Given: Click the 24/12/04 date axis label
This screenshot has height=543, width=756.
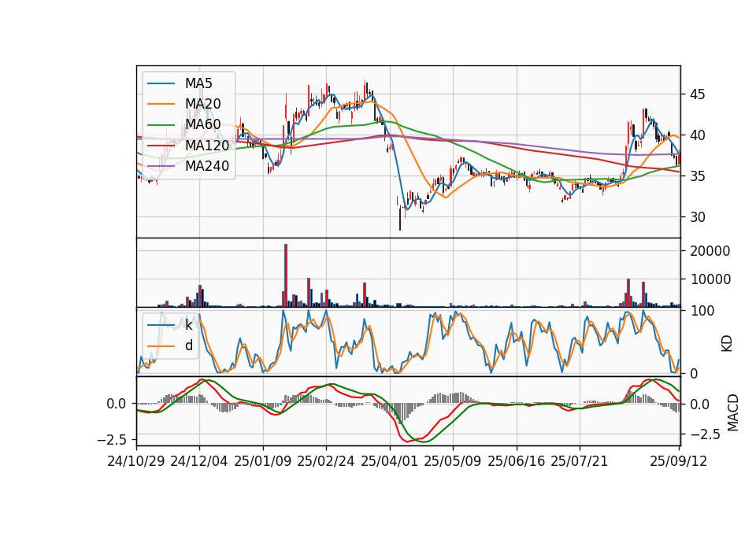Looking at the screenshot, I should point(199,461).
